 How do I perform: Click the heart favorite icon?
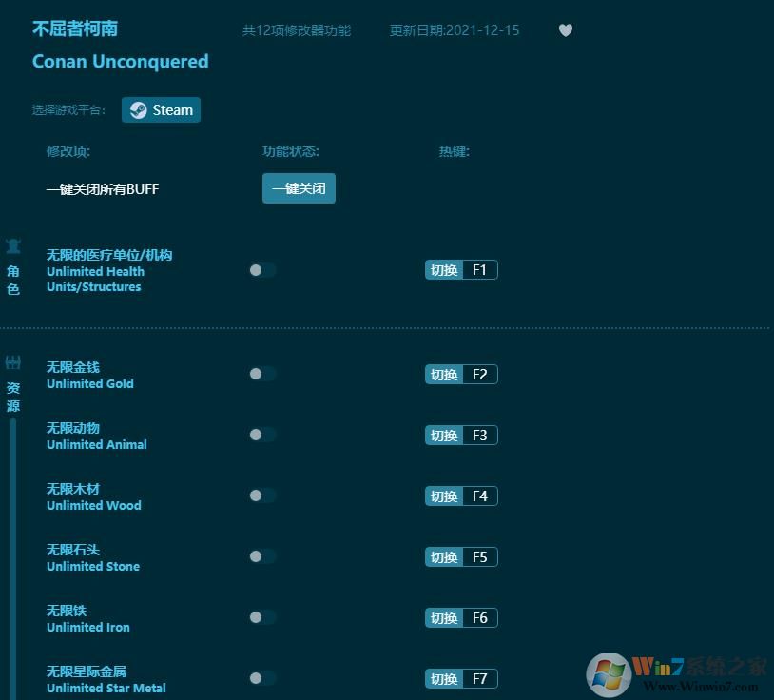pyautogui.click(x=565, y=29)
